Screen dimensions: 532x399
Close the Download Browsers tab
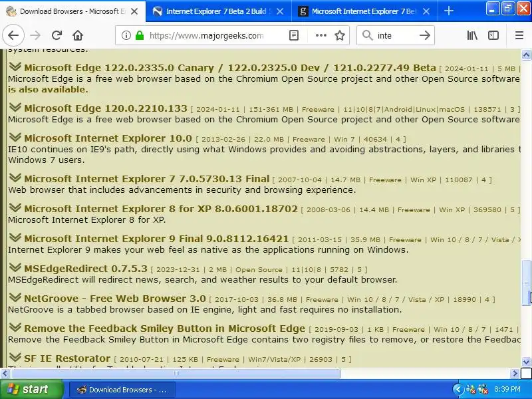click(134, 11)
